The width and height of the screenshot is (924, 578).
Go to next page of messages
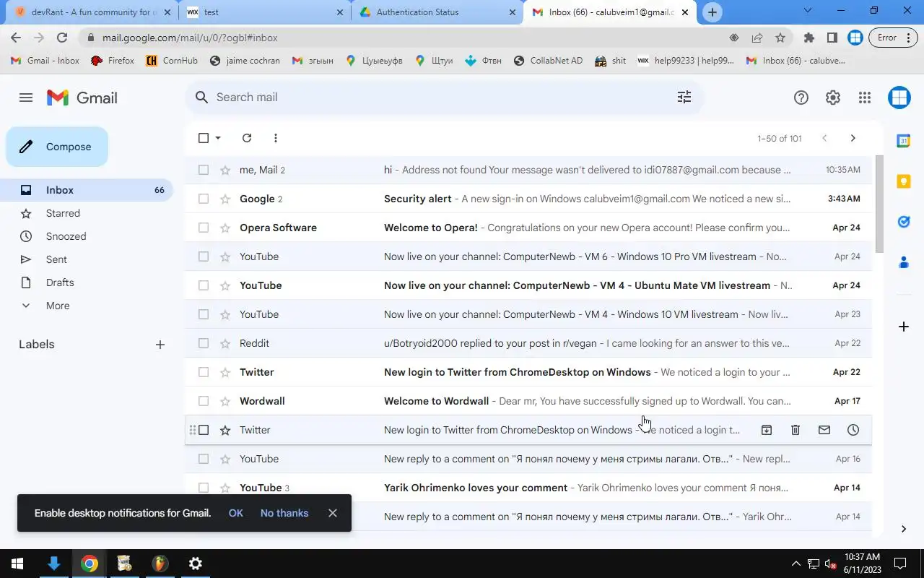click(x=853, y=138)
